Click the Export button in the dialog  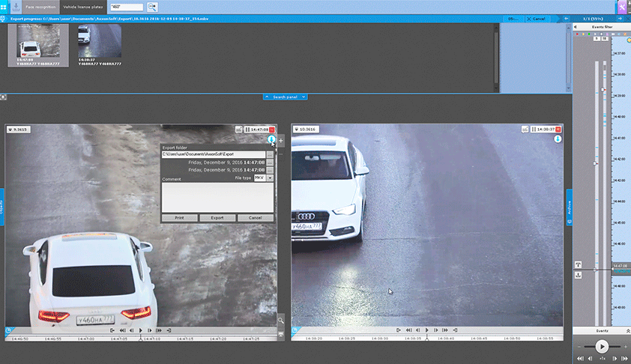(x=217, y=218)
